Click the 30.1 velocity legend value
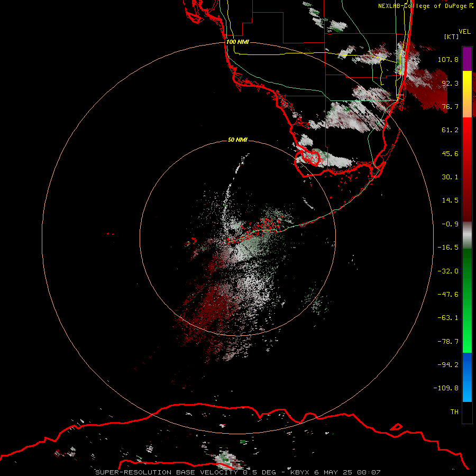Screen dimensions: 476x476 pyautogui.click(x=450, y=177)
